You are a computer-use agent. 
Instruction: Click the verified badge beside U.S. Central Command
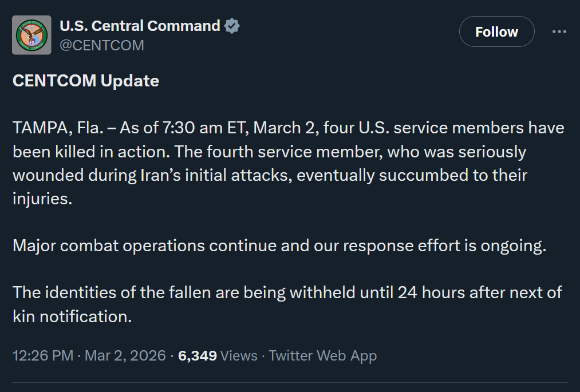[x=231, y=26]
